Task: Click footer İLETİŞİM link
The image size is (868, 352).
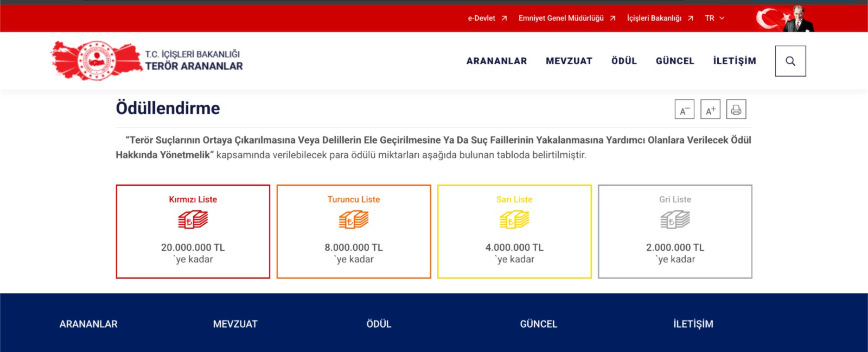Action: [693, 324]
